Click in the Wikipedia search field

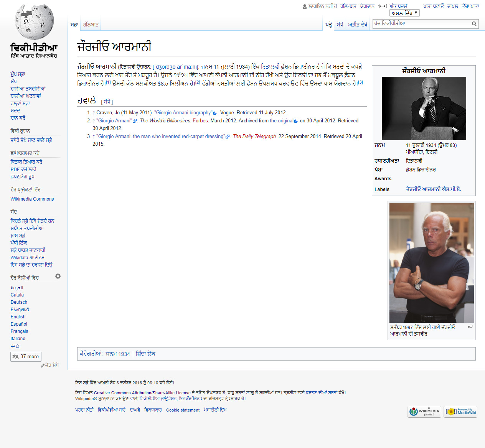click(422, 24)
